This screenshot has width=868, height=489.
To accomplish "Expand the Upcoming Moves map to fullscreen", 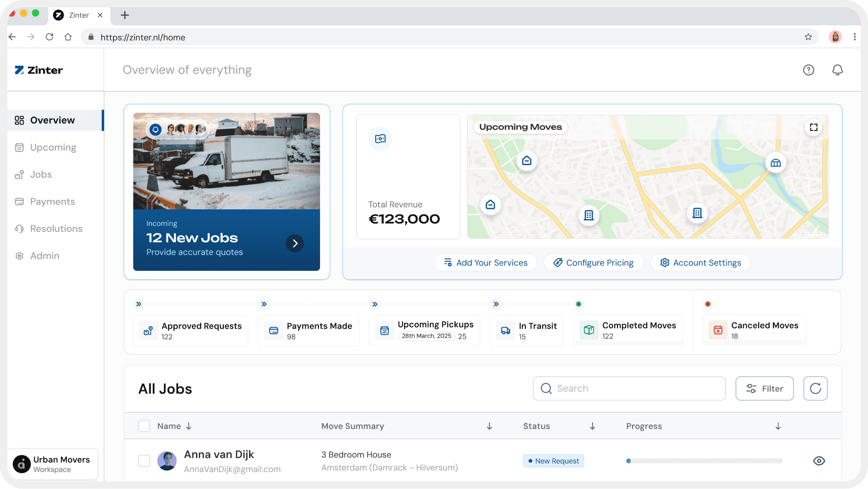I will (x=813, y=127).
